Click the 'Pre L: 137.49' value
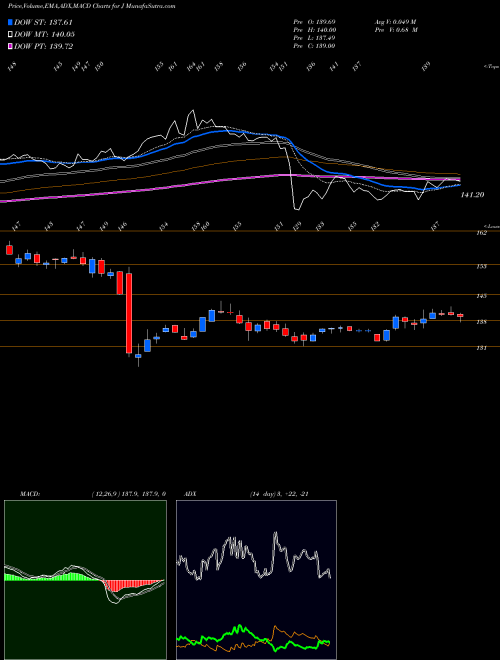 pos(314,38)
